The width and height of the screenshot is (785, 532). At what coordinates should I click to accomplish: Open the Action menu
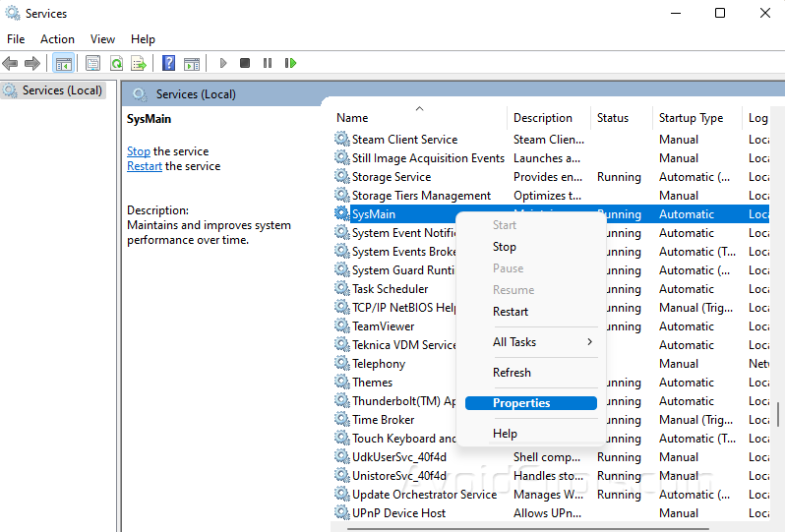tap(57, 39)
